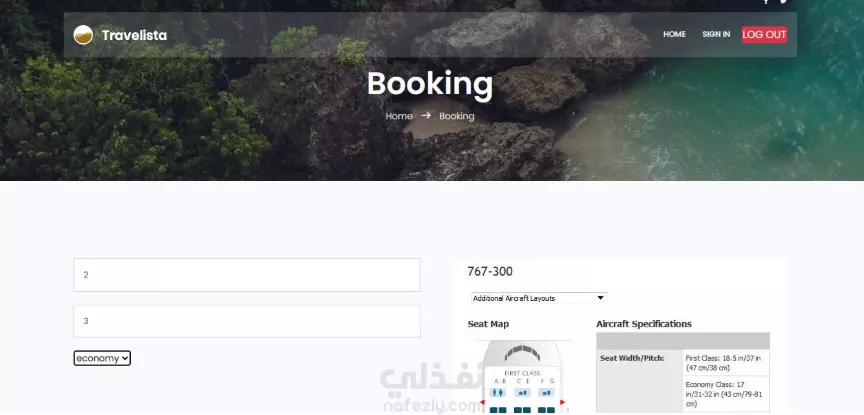Click the breadcrumb arrow between Home and Booking
This screenshot has width=864, height=415.
pos(426,116)
